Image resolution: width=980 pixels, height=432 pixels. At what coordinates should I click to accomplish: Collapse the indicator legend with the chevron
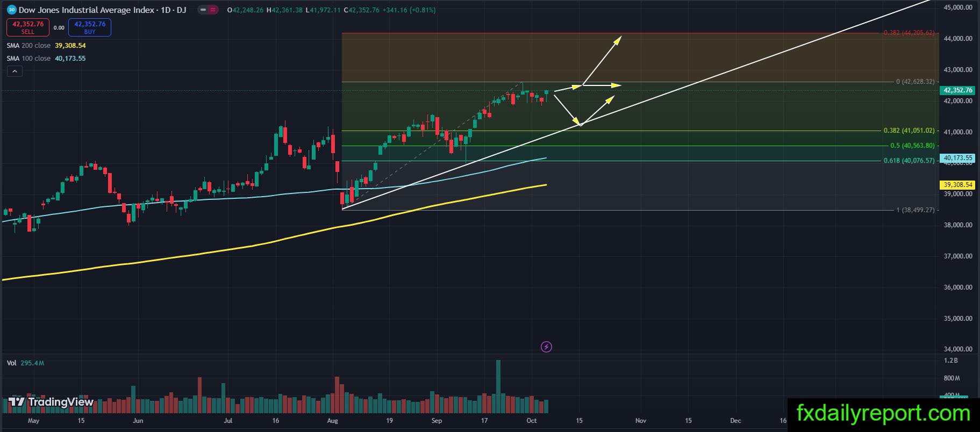[x=15, y=71]
